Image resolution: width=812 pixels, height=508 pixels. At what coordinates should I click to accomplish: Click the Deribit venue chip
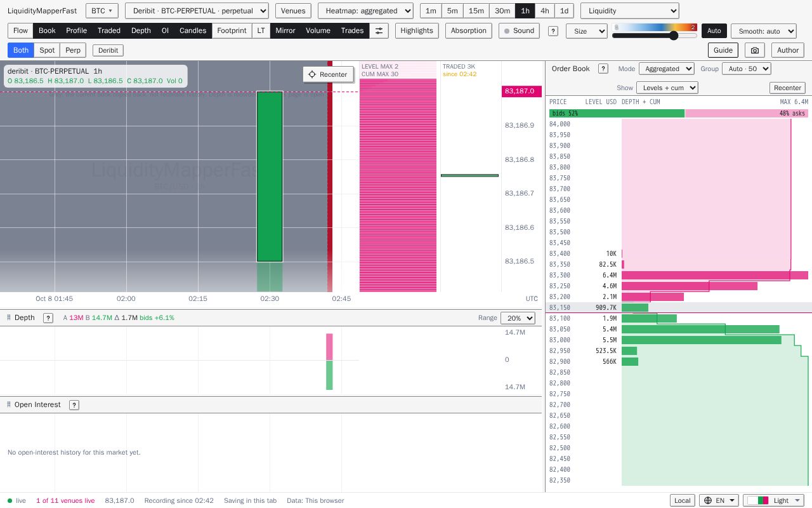tap(108, 50)
